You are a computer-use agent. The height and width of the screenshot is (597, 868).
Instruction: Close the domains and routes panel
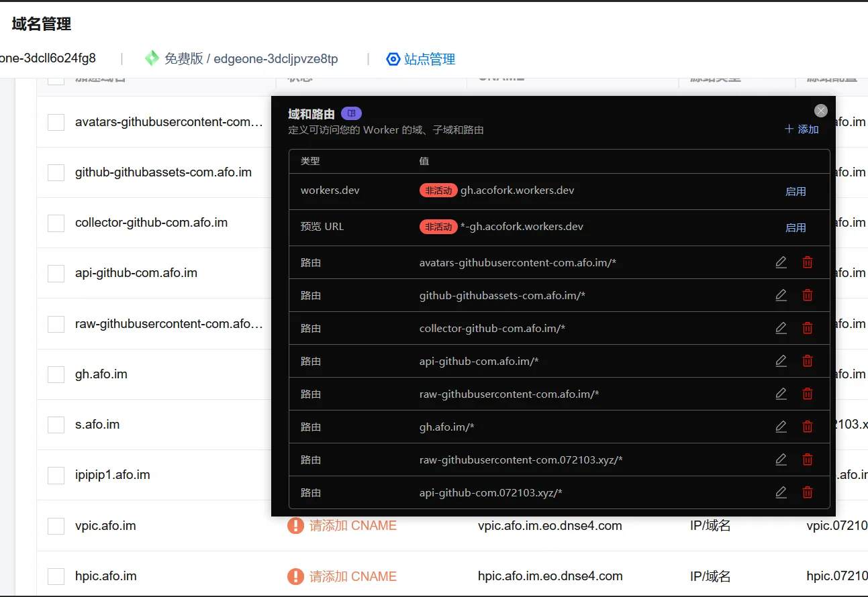click(x=820, y=111)
